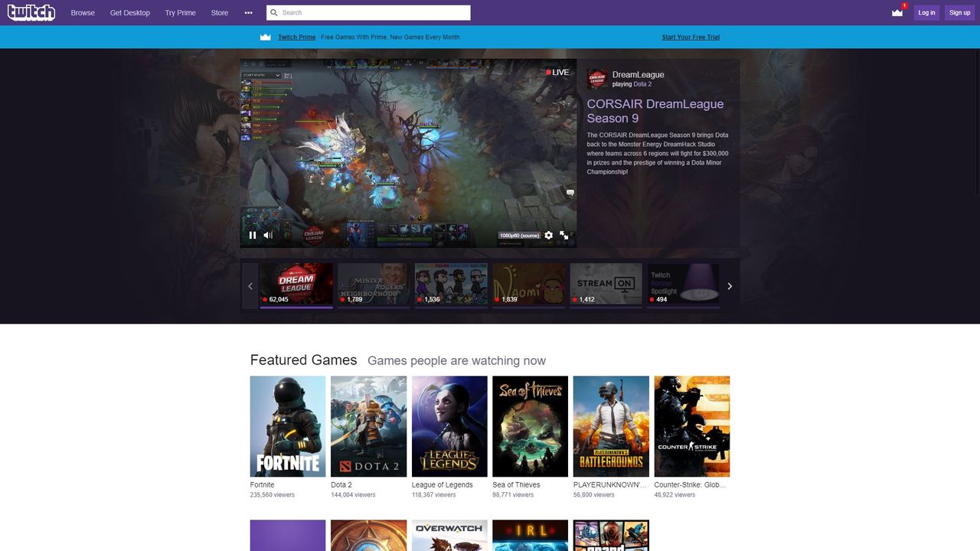Open the Overwatch game cover
The width and height of the screenshot is (980, 551).
click(x=449, y=536)
